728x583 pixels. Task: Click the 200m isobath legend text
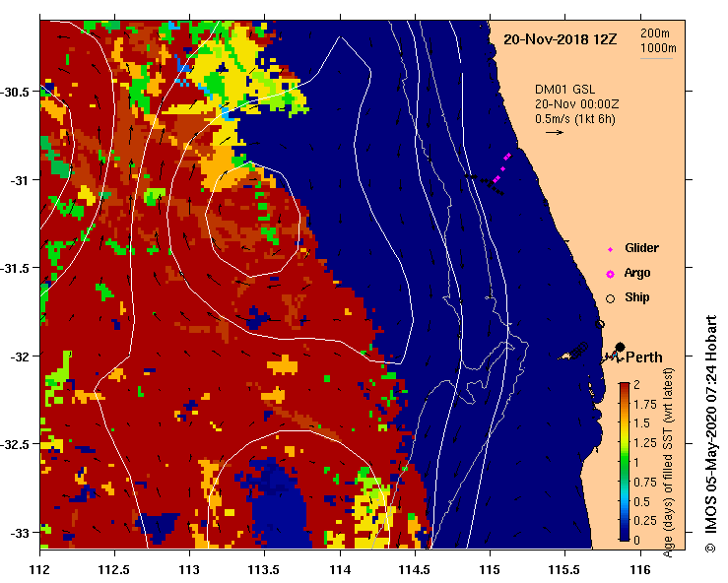click(x=657, y=32)
